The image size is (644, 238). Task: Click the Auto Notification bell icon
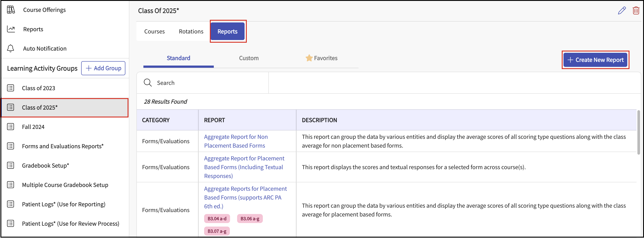(11, 48)
